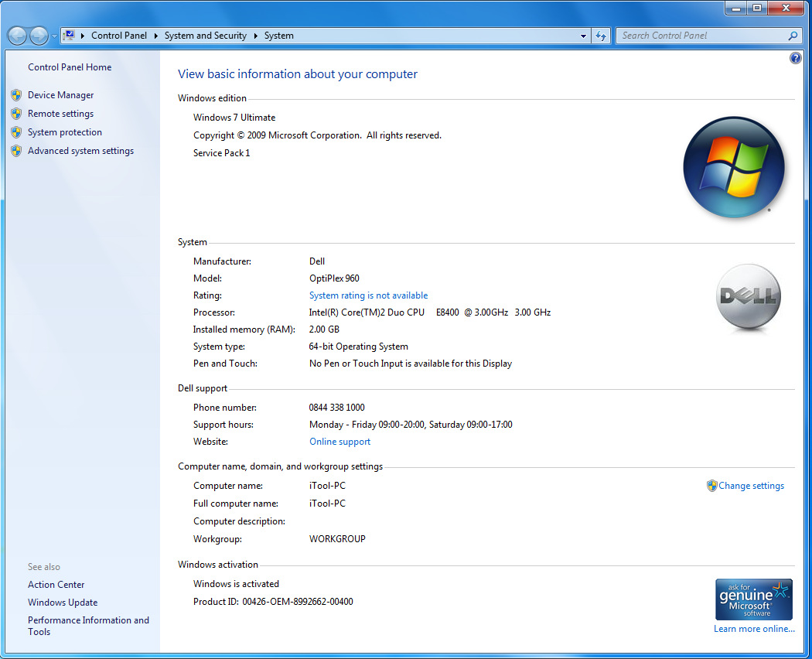Click shield icon beside Change settings
Viewport: 812px width, 659px height.
pos(712,486)
